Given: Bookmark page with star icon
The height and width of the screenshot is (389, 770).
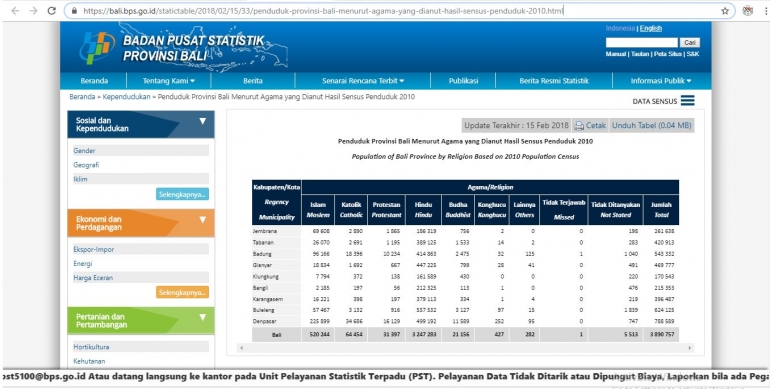Looking at the screenshot, I should [x=725, y=11].
